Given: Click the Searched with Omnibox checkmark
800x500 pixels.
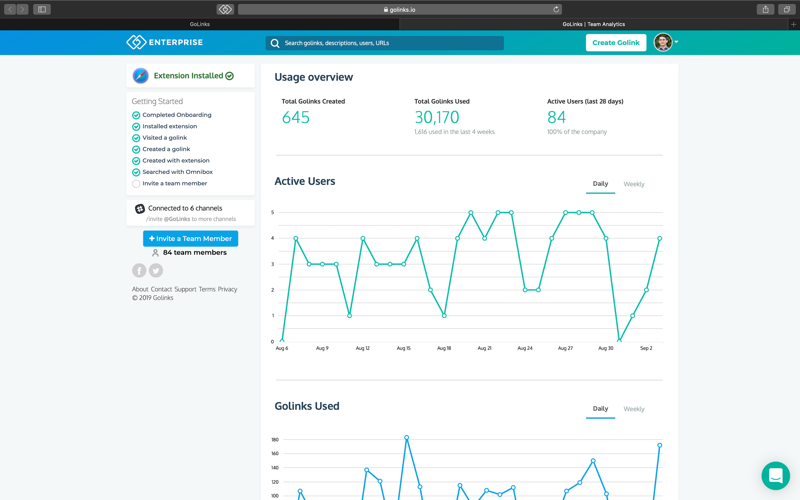Looking at the screenshot, I should point(136,172).
